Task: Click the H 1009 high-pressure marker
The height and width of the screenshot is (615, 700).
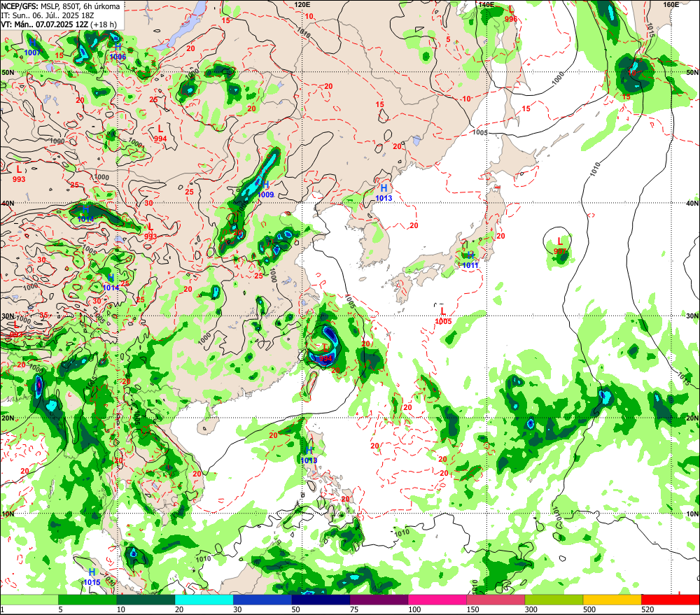Action: [x=265, y=189]
